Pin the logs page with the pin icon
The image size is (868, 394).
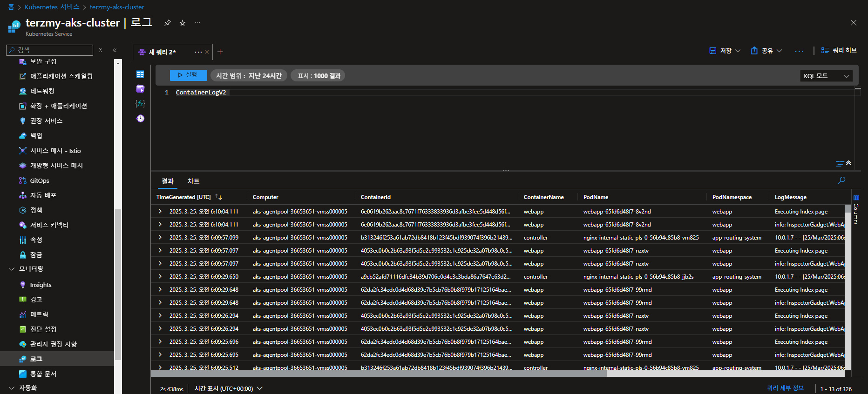coord(168,23)
